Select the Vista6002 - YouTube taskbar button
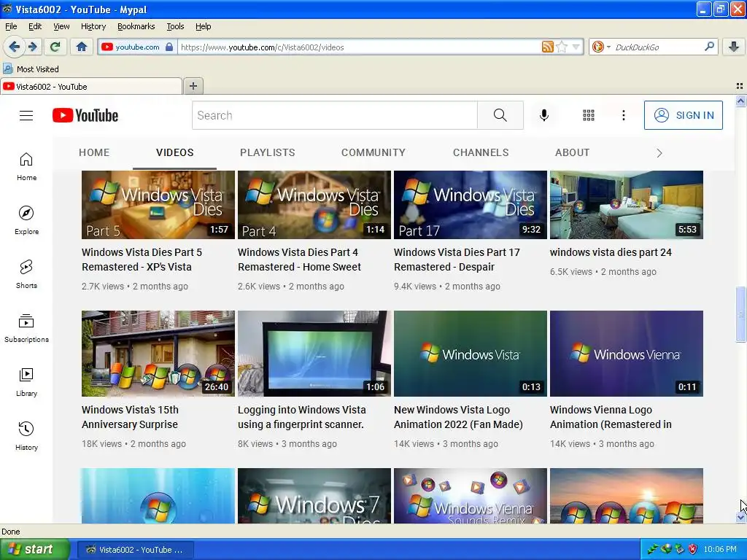 (x=136, y=550)
